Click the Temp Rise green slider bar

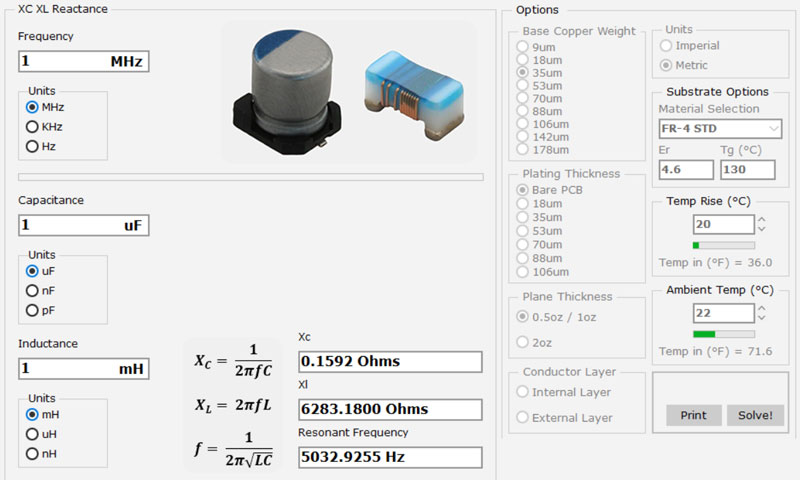pos(723,245)
